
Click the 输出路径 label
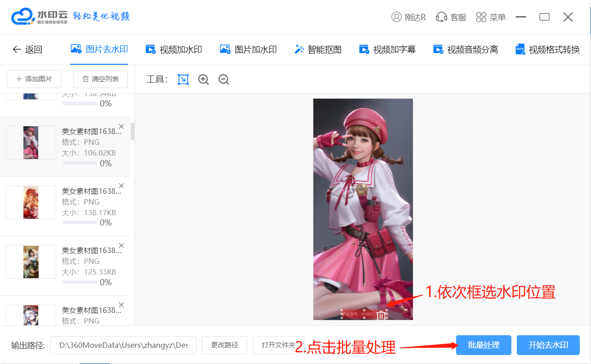[28, 345]
